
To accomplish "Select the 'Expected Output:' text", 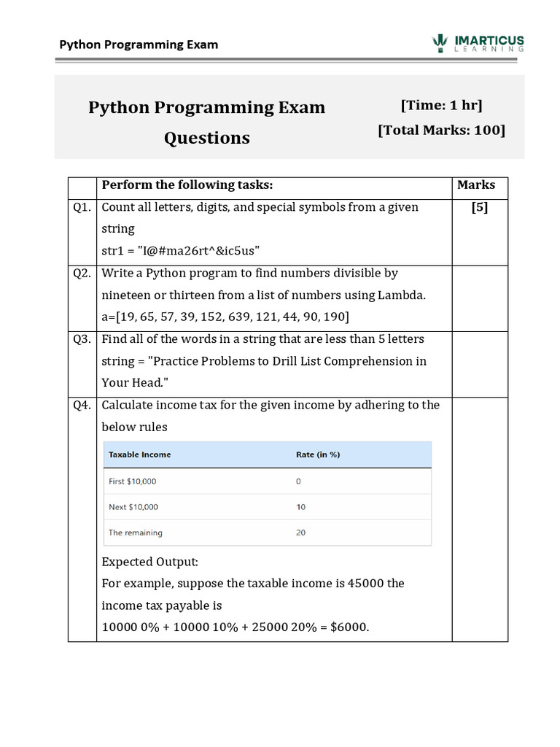I will (x=149, y=562).
